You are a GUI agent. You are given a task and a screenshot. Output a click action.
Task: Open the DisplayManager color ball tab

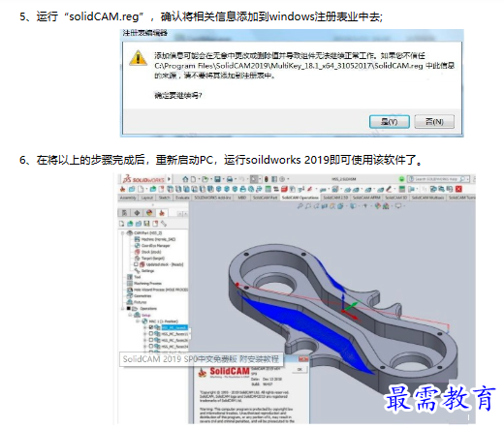[149, 213]
